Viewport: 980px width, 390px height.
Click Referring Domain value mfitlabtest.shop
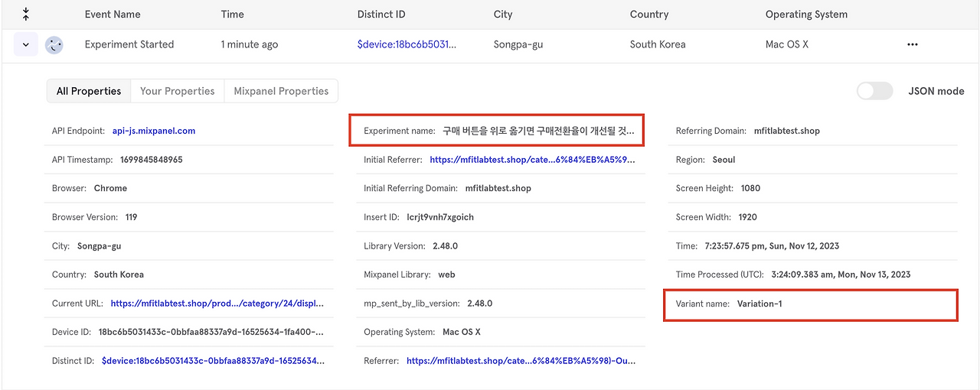787,131
